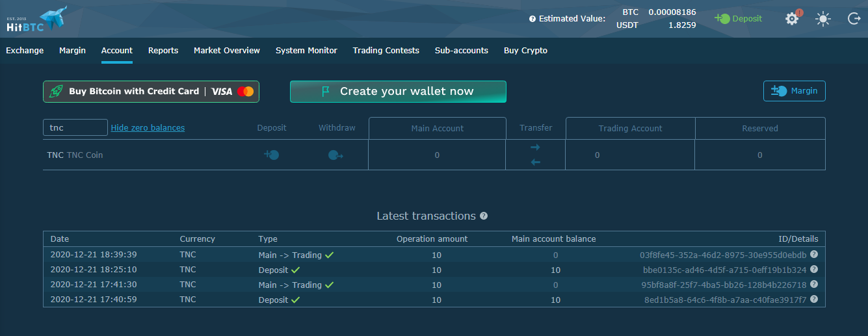Click Main -> Trading type at 18:39:39
This screenshot has width=868, height=336.
coord(290,255)
